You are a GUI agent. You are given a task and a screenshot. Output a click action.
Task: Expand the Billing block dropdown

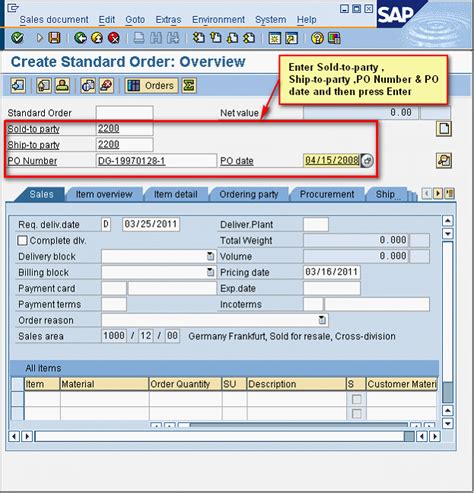point(210,272)
